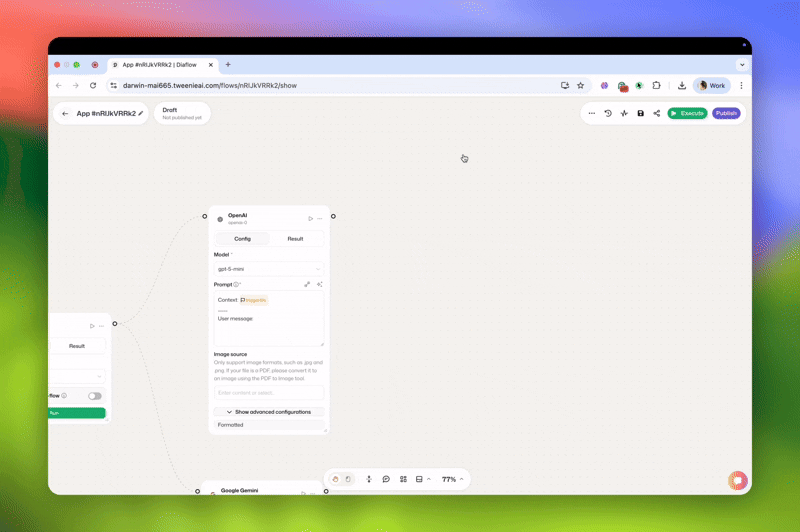Select the mouse pointer mode tool
800x532 pixels.
(x=348, y=479)
